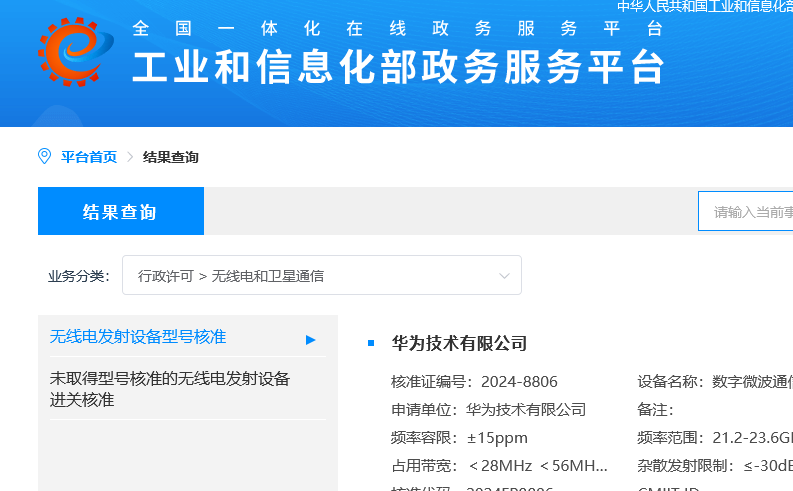Open 中华人民共和国工业和信息化部 link at top

[x=704, y=7]
